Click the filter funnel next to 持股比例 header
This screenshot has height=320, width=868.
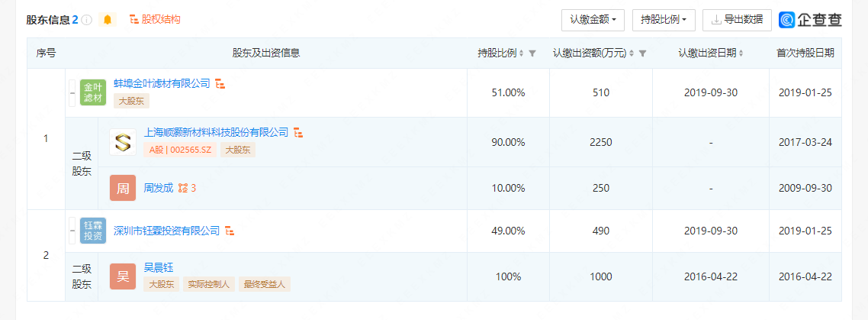coord(532,53)
